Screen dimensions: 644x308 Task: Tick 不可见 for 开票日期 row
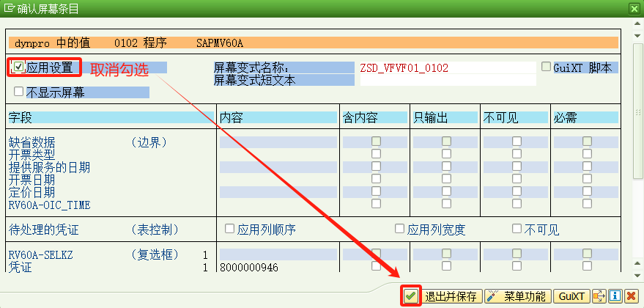pyautogui.click(x=517, y=178)
